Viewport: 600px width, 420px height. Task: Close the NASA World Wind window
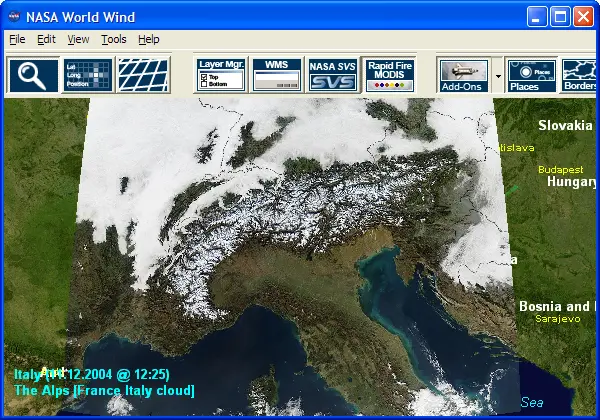[x=583, y=17]
